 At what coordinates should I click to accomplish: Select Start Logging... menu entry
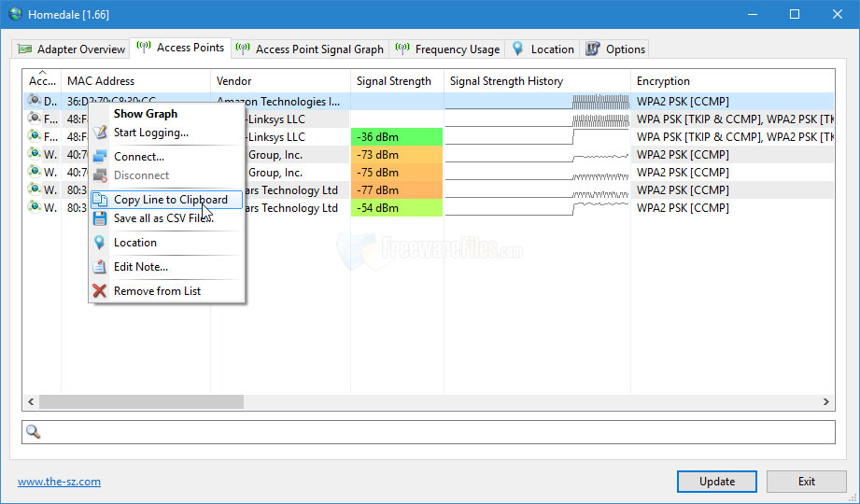(x=167, y=133)
